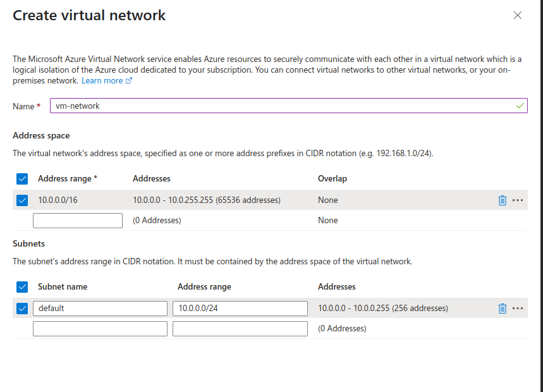This screenshot has height=392, width=543.
Task: Click the validation checkmark in the Name field
Action: pyautogui.click(x=520, y=106)
